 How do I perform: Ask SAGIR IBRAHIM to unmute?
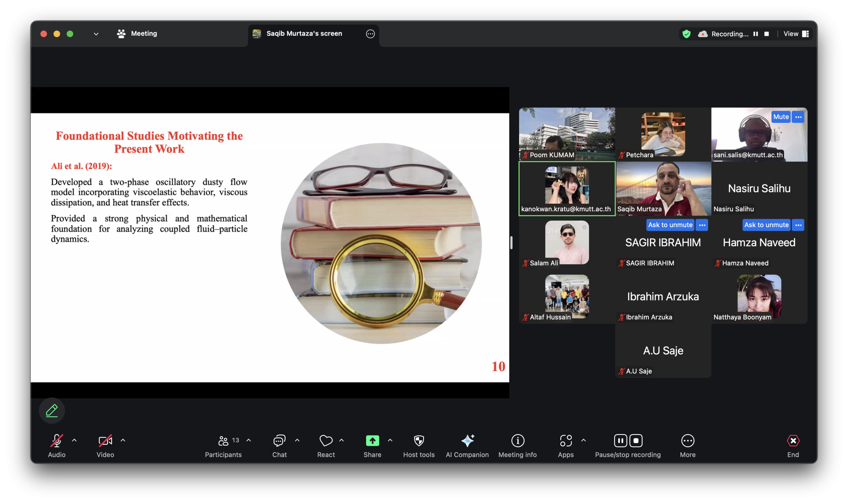tap(670, 225)
